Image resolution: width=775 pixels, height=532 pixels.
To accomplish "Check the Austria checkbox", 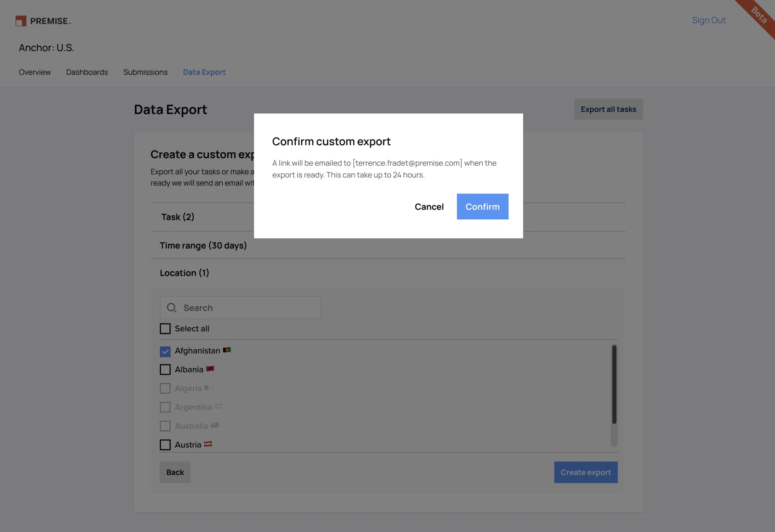I will pos(165,444).
